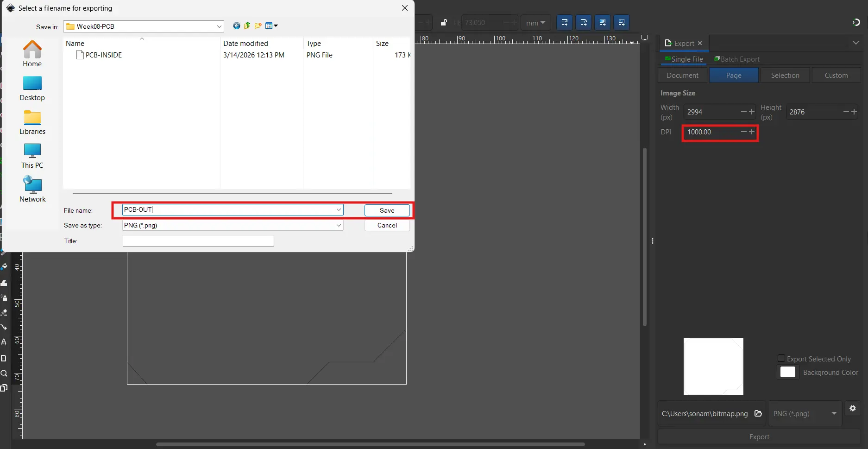
Task: Expand the Save in folder dropdown
Action: click(219, 26)
